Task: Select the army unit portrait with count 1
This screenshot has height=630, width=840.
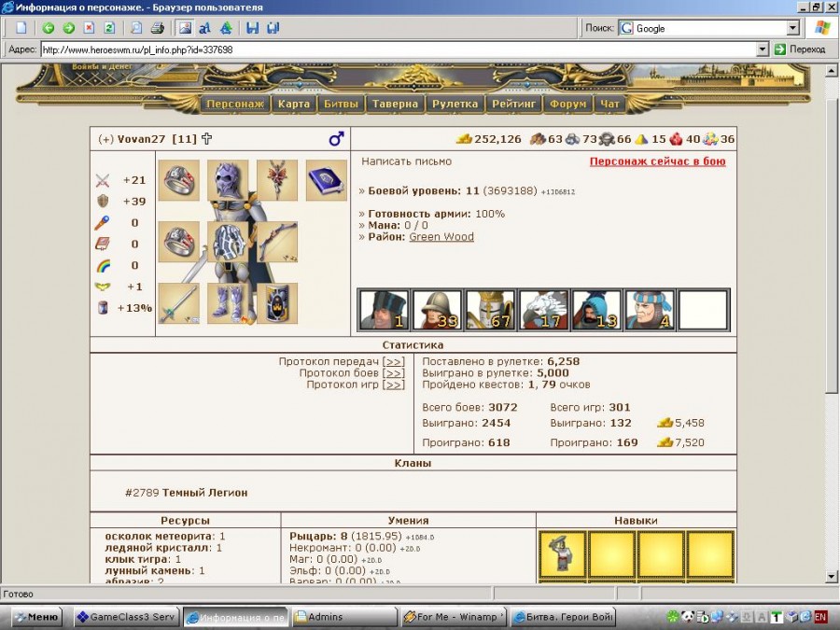Action: [x=384, y=310]
